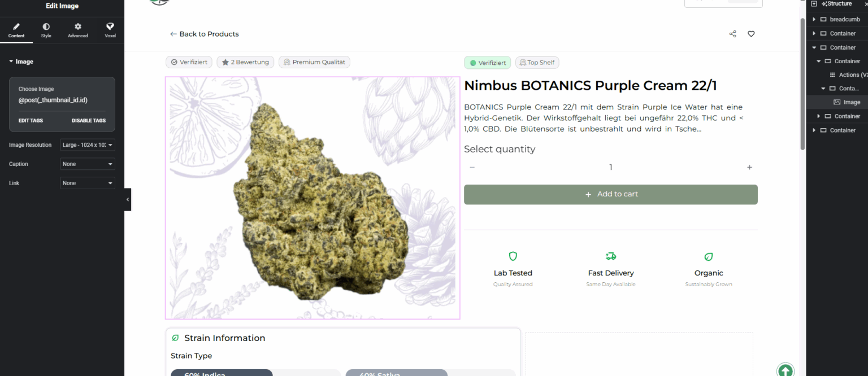Screen dimensions: 868x376
Task: Click Back to Products link
Action: [205, 34]
